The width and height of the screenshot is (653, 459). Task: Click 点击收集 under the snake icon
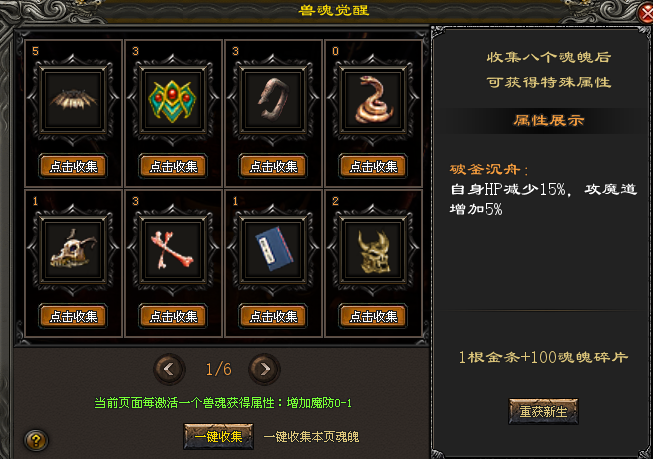coord(373,167)
